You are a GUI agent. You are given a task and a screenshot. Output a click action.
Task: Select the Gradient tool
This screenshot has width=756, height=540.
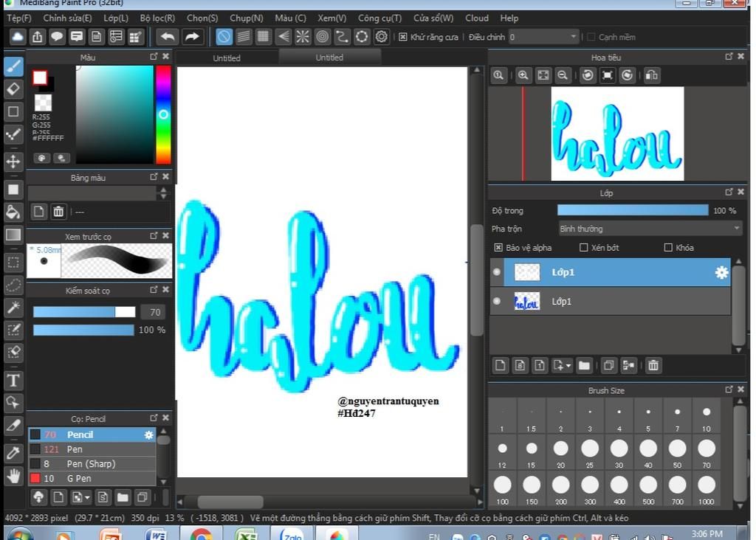[13, 235]
